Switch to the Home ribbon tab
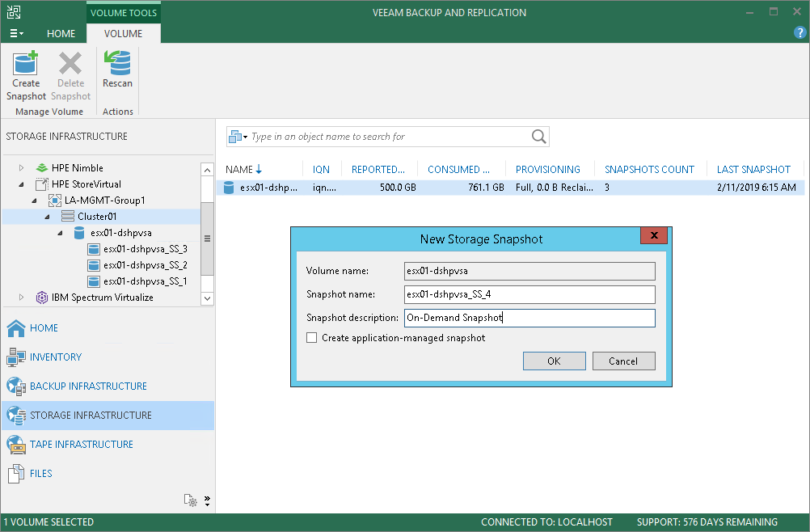Image resolution: width=810 pixels, height=532 pixels. 61,34
